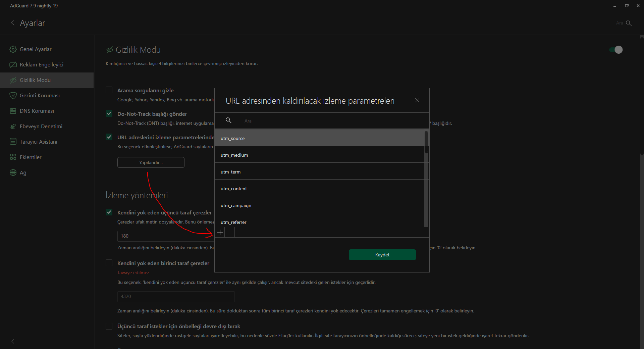Select utm_source in the list
This screenshot has height=349, width=644.
[319, 138]
